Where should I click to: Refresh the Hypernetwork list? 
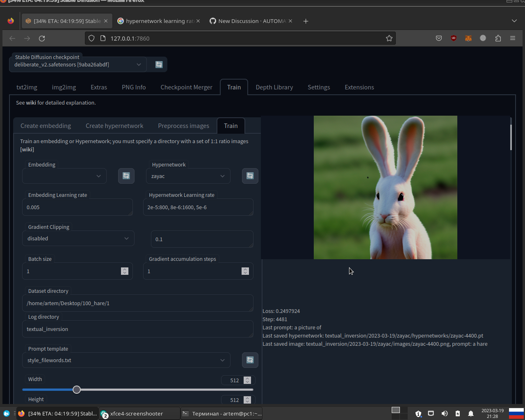tap(250, 176)
